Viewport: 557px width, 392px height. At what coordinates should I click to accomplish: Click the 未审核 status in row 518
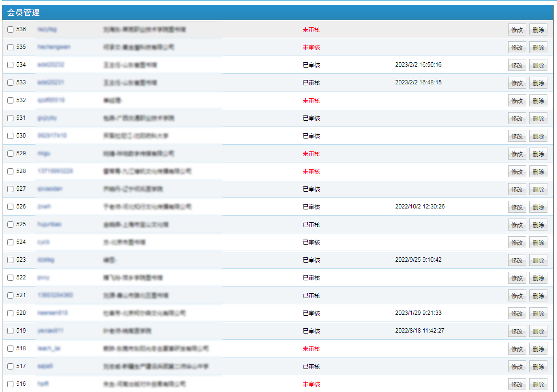(x=311, y=349)
